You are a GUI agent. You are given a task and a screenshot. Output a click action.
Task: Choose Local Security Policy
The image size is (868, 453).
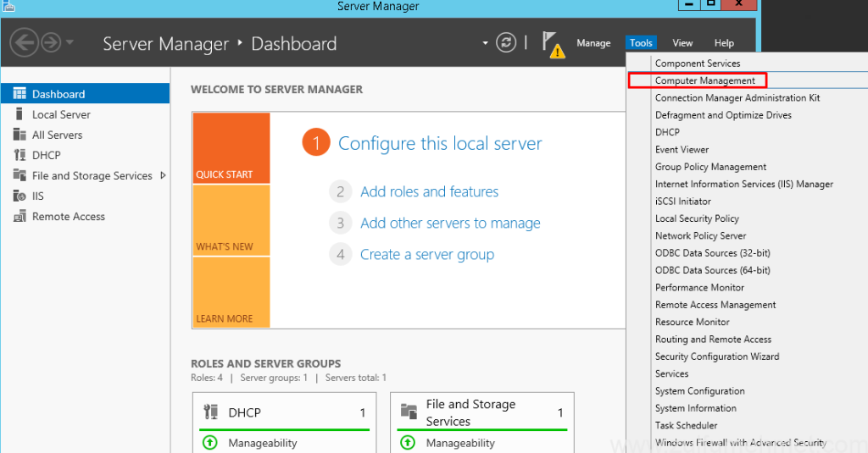point(697,218)
